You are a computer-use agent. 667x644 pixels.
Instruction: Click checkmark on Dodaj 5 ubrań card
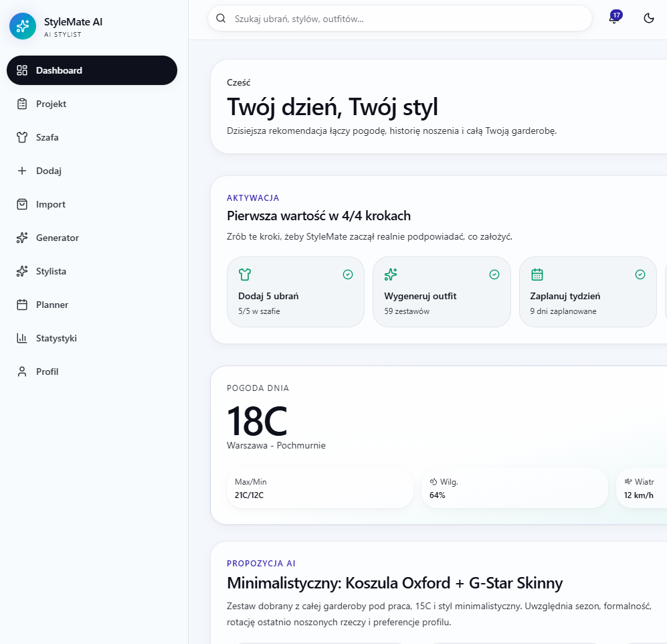tap(348, 274)
